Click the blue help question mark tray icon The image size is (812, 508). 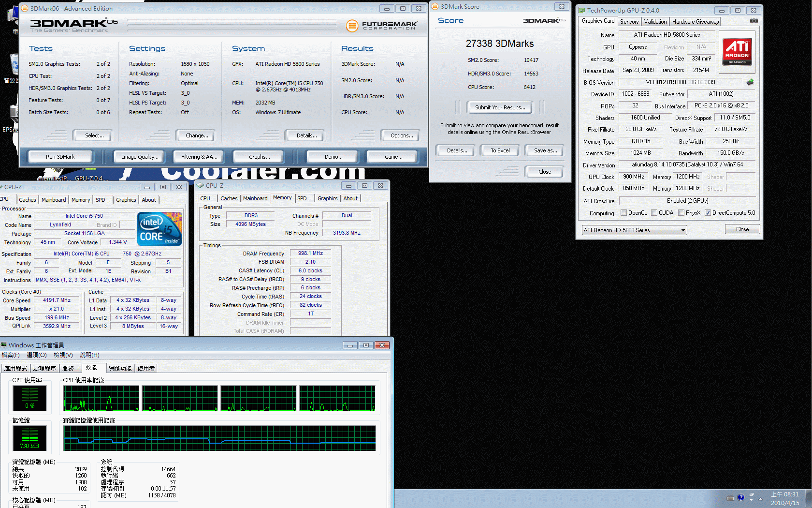coord(740,497)
